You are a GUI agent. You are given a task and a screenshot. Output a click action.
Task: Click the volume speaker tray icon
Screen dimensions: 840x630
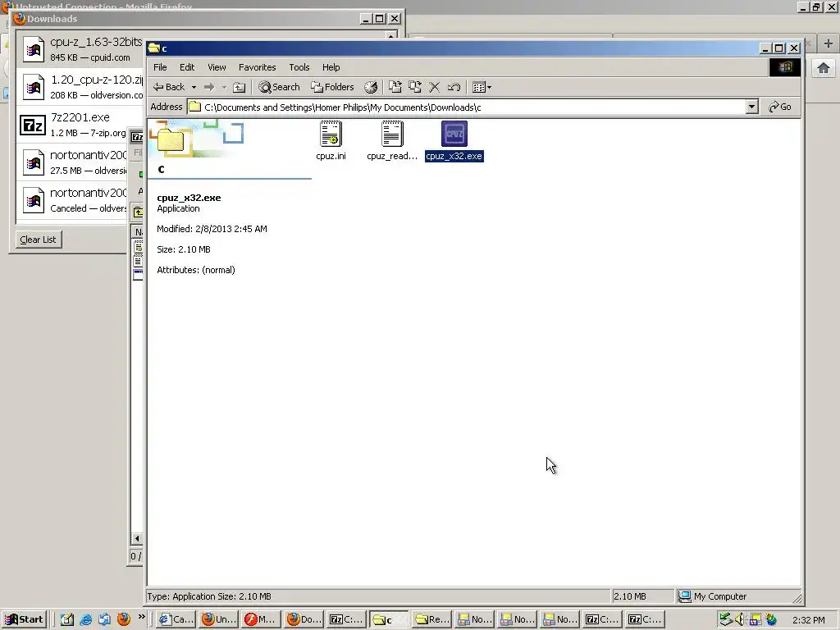pyautogui.click(x=740, y=619)
